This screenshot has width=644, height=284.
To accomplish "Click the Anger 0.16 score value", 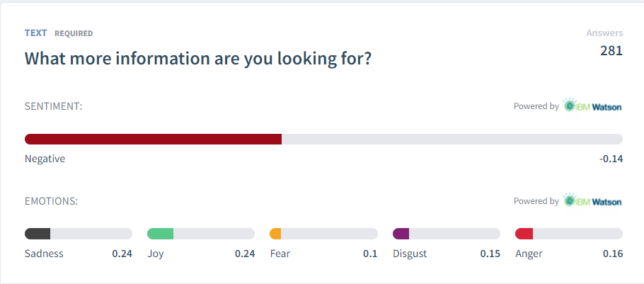I will (x=613, y=254).
